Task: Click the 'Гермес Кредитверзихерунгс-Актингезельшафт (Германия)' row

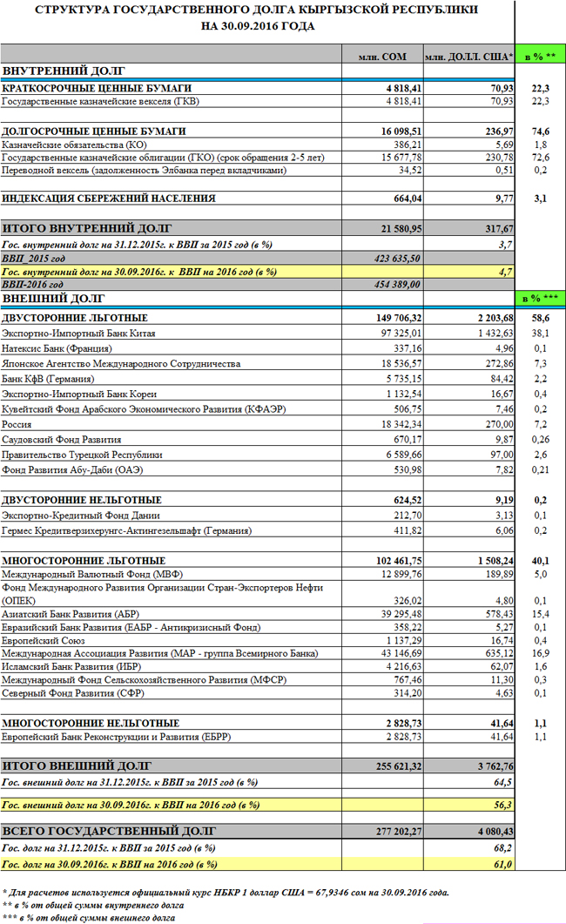Action: point(258,530)
